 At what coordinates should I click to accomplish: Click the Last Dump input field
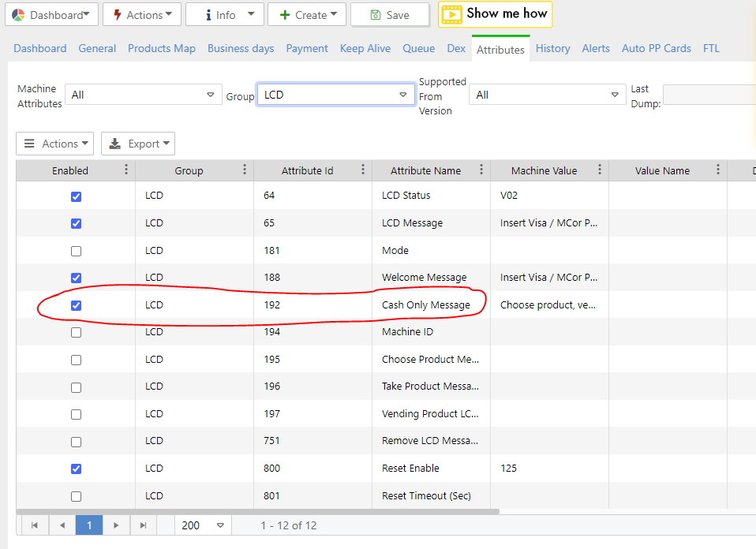pos(709,95)
